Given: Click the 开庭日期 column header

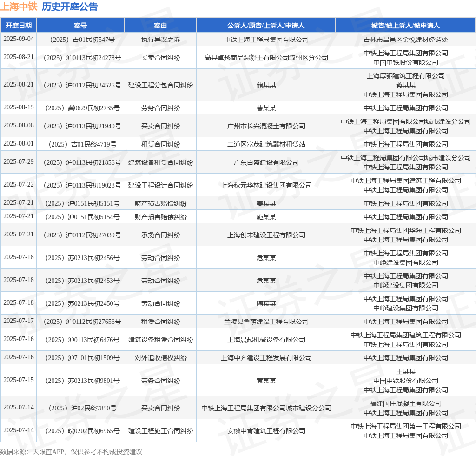Looking at the screenshot, I should click(19, 26).
